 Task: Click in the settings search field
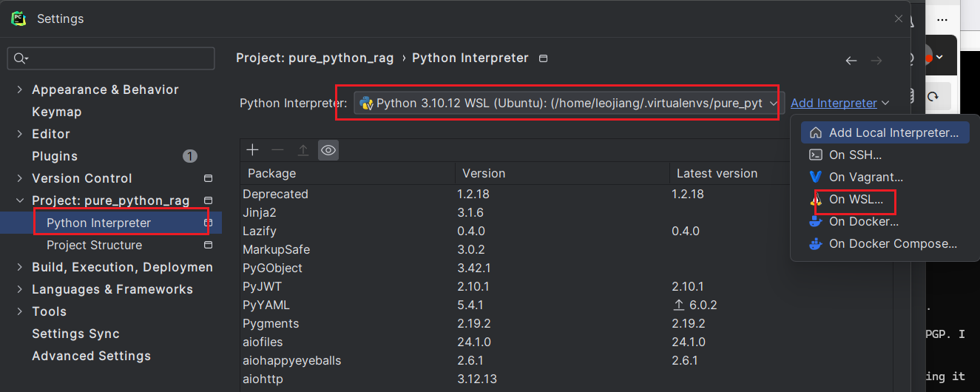tap(111, 58)
